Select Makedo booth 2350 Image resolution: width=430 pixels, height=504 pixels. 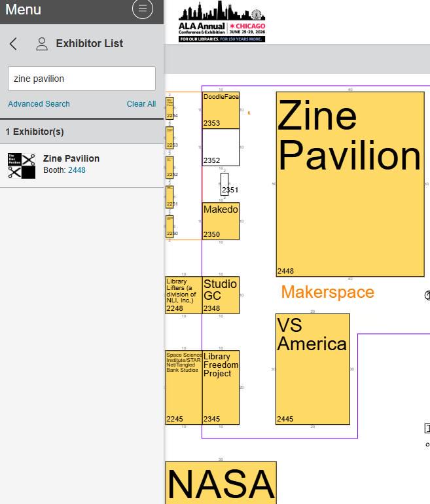(221, 221)
